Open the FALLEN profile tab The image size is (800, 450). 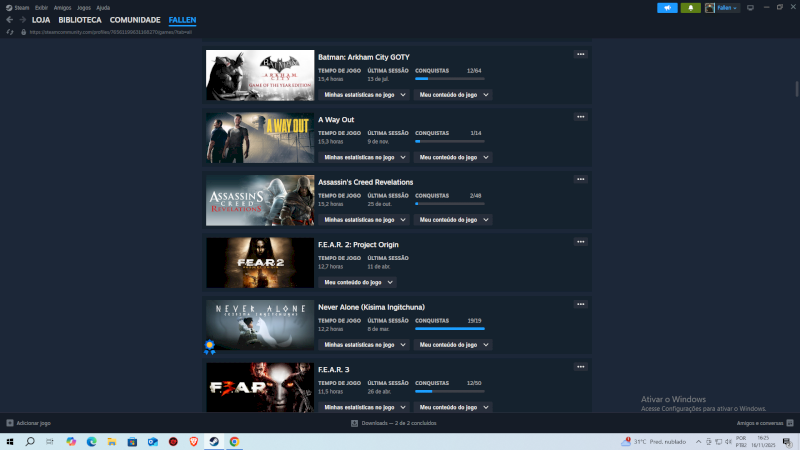pos(182,20)
